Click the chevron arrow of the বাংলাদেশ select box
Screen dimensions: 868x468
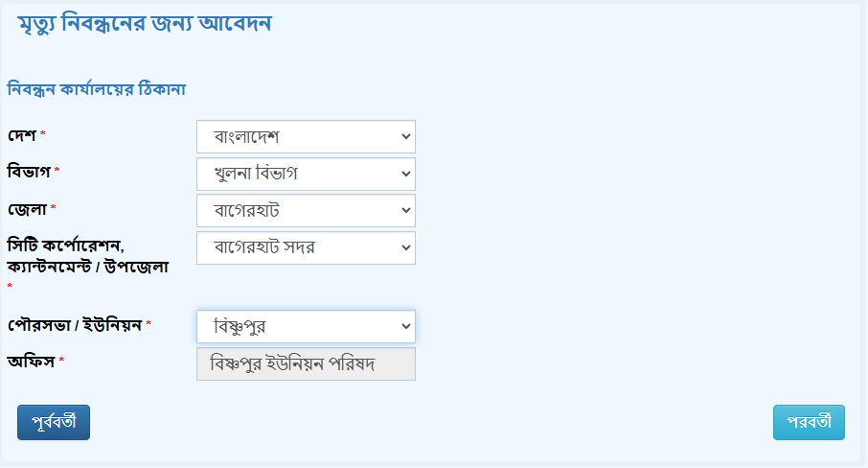(x=406, y=136)
